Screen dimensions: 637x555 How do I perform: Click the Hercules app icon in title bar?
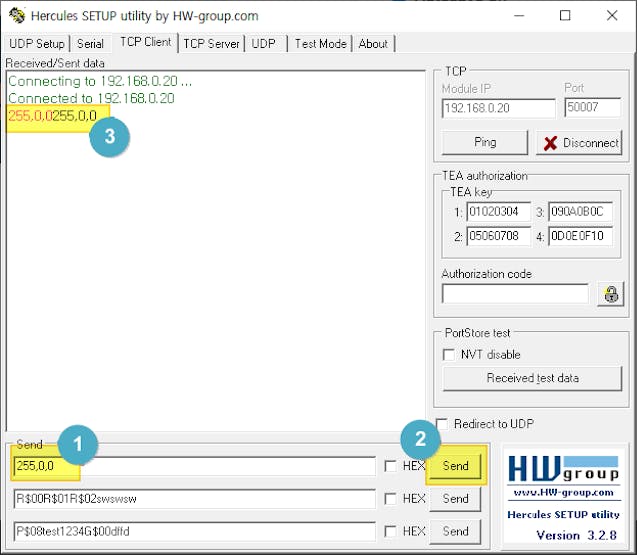click(x=17, y=15)
